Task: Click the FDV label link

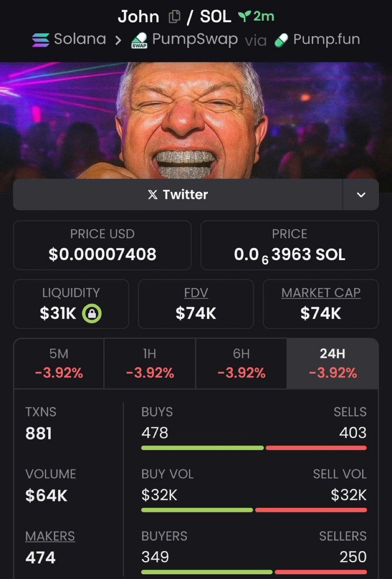Action: click(196, 293)
